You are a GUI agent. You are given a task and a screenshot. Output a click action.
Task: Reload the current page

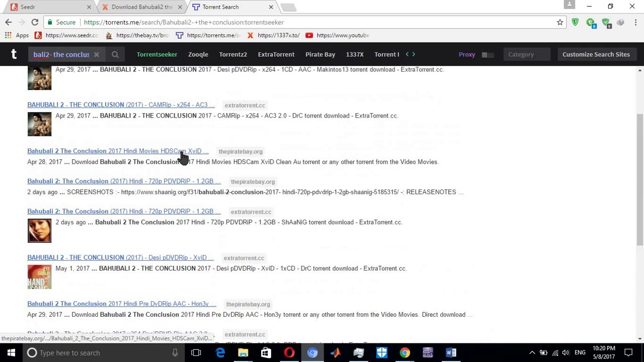(x=35, y=22)
